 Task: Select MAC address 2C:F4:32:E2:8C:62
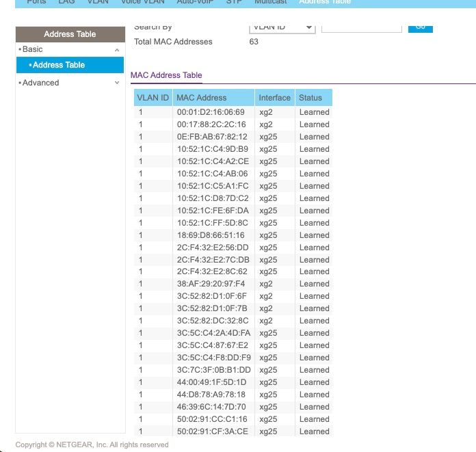pyautogui.click(x=212, y=271)
